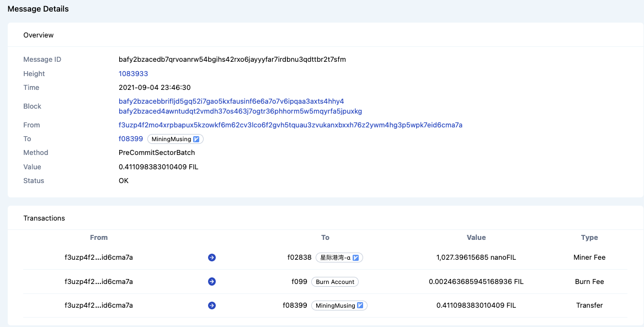
Task: Open the To address f08399 in Overview
Action: click(x=131, y=139)
